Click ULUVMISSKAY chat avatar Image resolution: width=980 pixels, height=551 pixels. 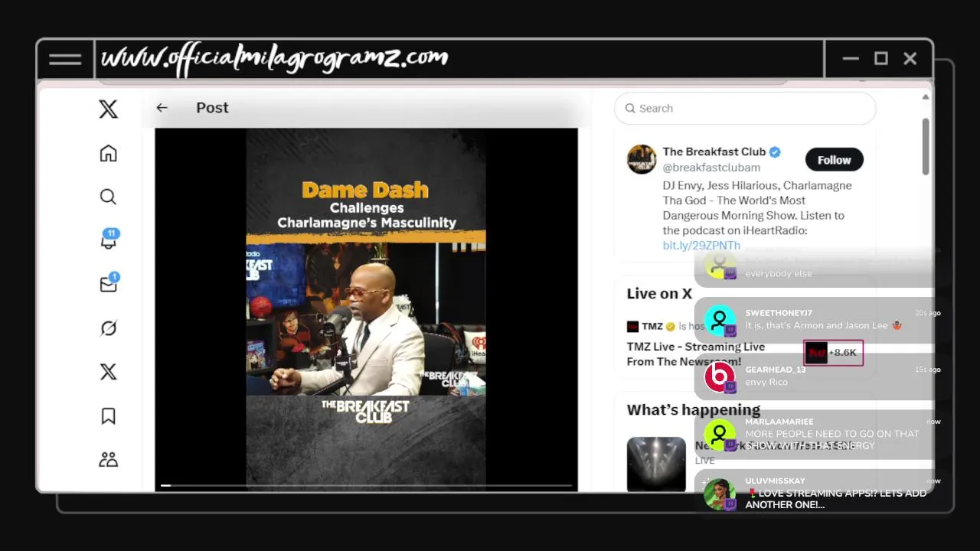coord(720,494)
